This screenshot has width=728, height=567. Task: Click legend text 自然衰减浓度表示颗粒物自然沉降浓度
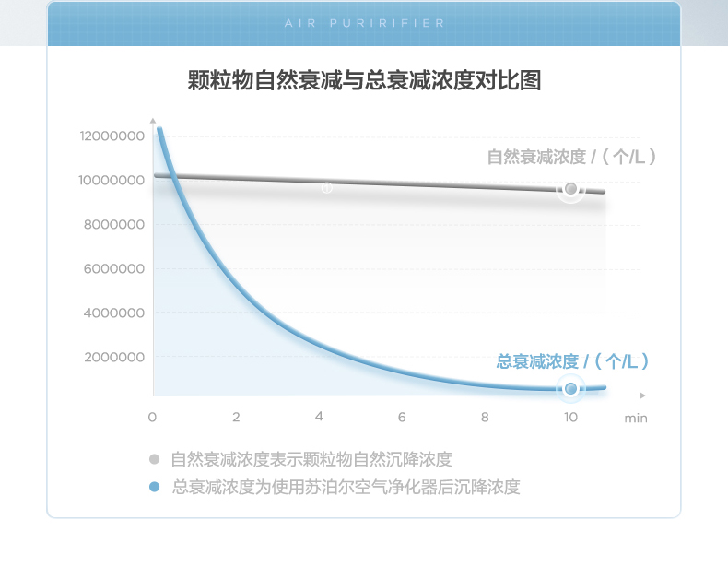[x=311, y=459]
